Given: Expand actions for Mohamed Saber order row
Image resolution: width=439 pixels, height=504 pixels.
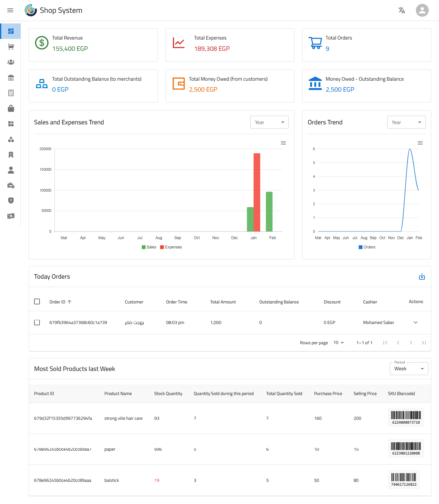Looking at the screenshot, I should [x=415, y=322].
